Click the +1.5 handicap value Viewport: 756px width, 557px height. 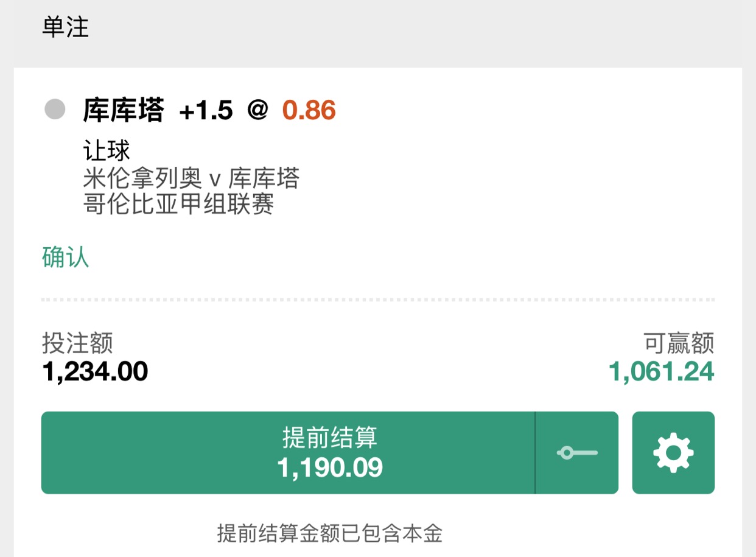pos(206,110)
